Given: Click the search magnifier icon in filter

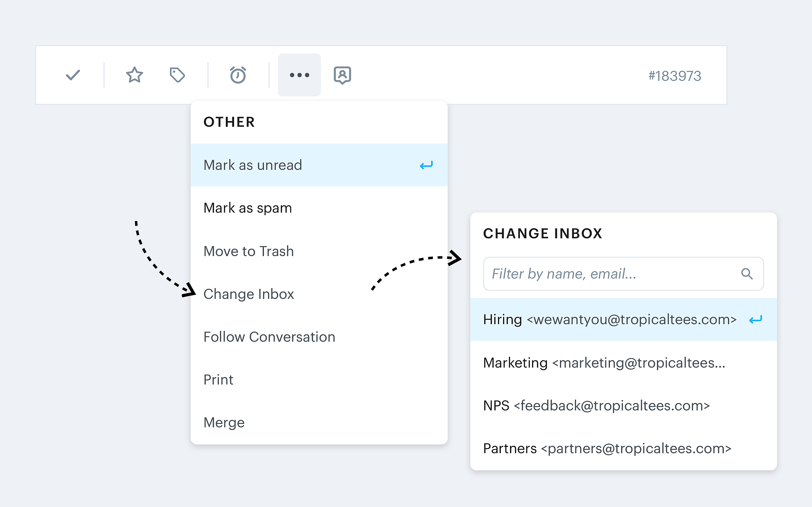Looking at the screenshot, I should point(747,273).
